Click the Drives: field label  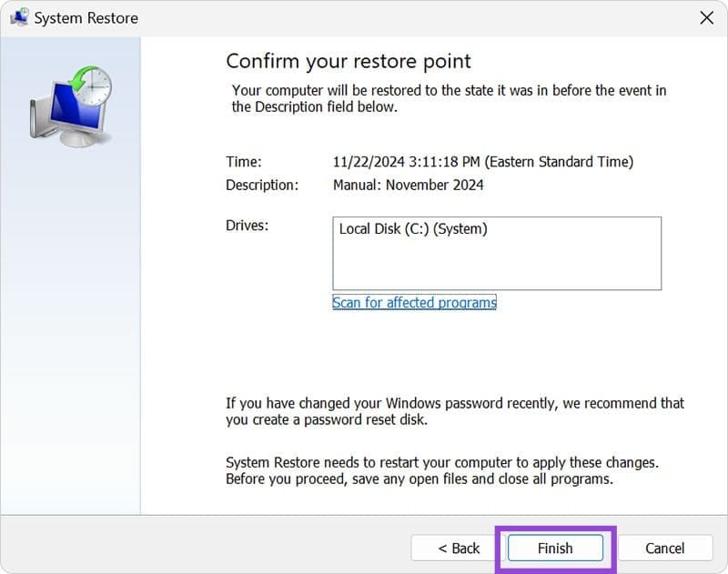247,225
